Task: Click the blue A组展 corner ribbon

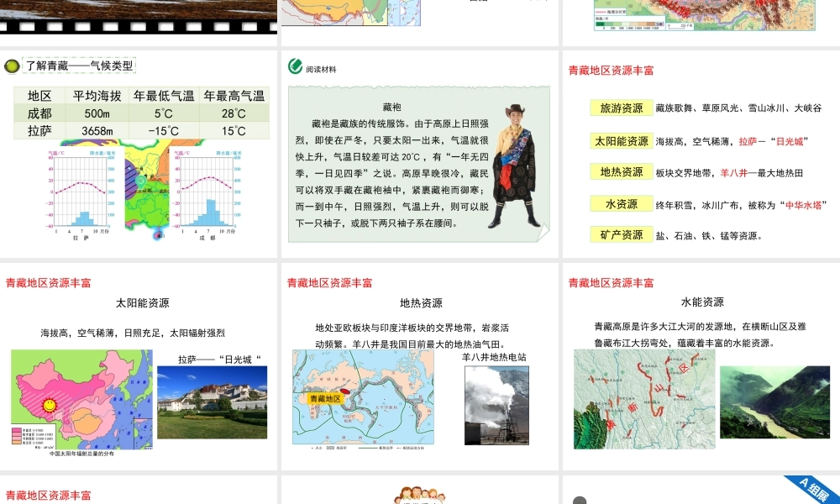Action: (x=813, y=489)
